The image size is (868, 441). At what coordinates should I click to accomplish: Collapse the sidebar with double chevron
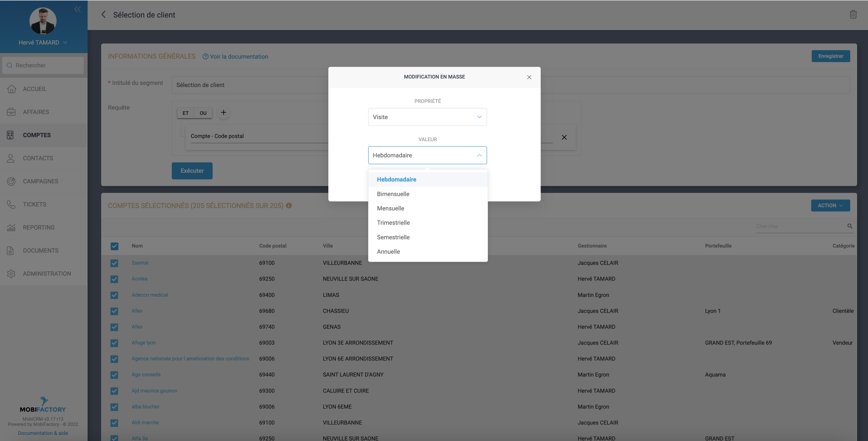coord(78,9)
